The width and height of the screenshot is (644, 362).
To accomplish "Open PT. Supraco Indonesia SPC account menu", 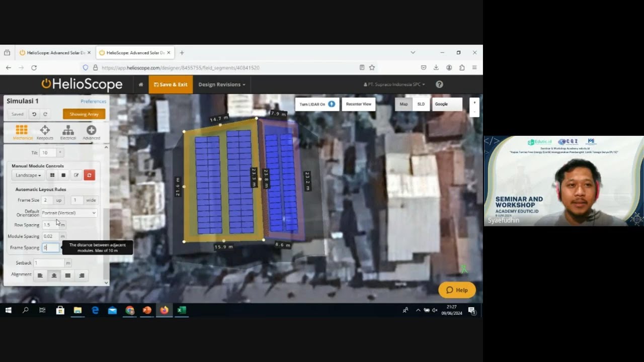I will (394, 84).
